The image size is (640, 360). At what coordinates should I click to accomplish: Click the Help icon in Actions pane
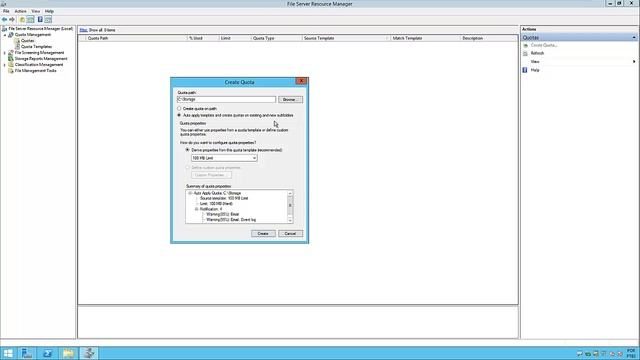(525, 70)
